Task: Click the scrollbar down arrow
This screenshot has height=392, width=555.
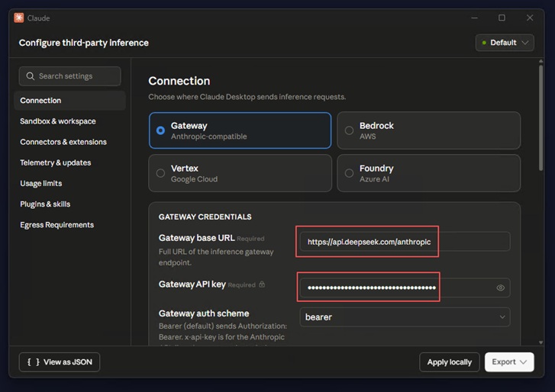Action: coord(540,342)
